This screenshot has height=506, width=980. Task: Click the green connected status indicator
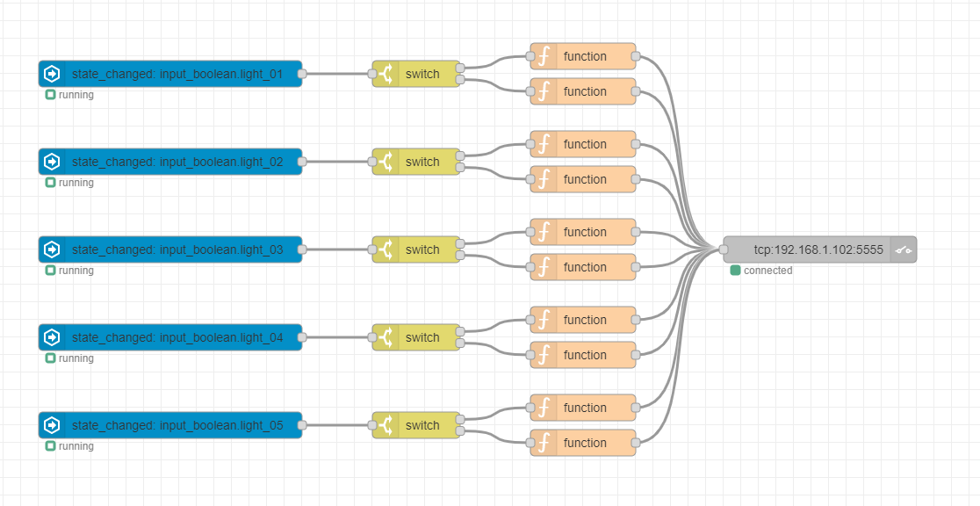[x=736, y=271]
